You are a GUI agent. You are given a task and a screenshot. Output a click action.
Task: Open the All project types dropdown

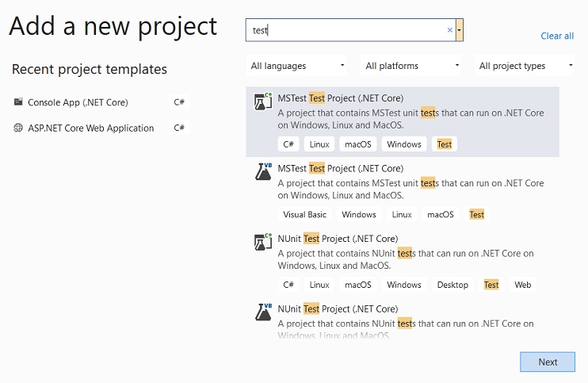525,66
